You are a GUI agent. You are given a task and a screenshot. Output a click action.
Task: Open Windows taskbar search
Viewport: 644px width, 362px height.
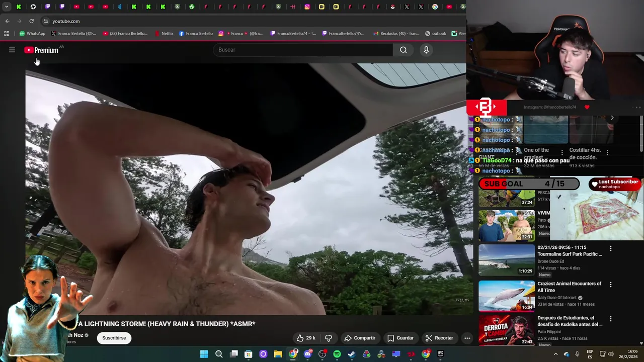[x=219, y=354]
